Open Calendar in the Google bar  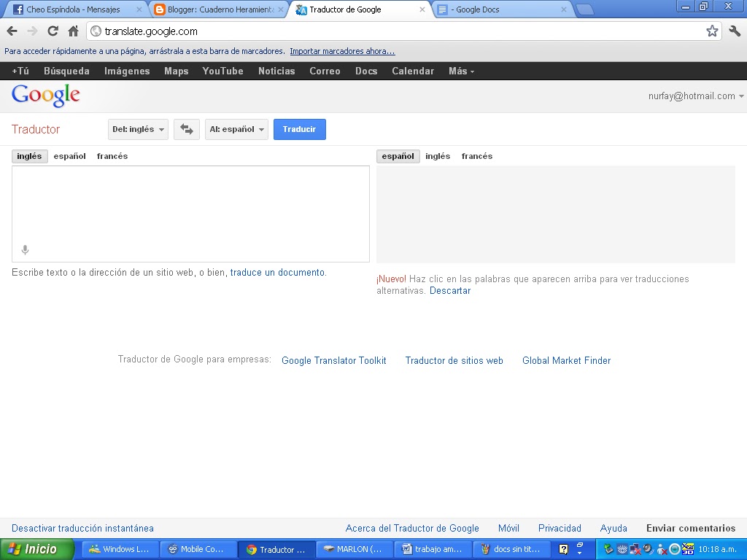click(413, 71)
